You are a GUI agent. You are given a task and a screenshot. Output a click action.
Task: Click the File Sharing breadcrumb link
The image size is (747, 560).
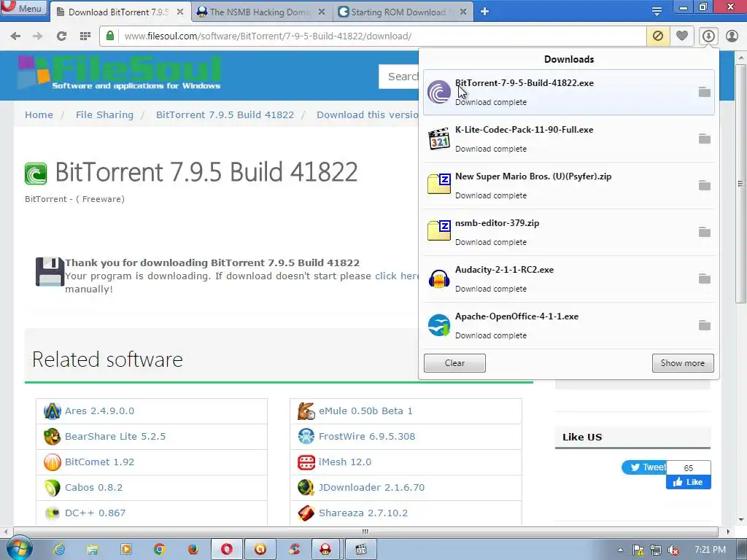coord(104,114)
